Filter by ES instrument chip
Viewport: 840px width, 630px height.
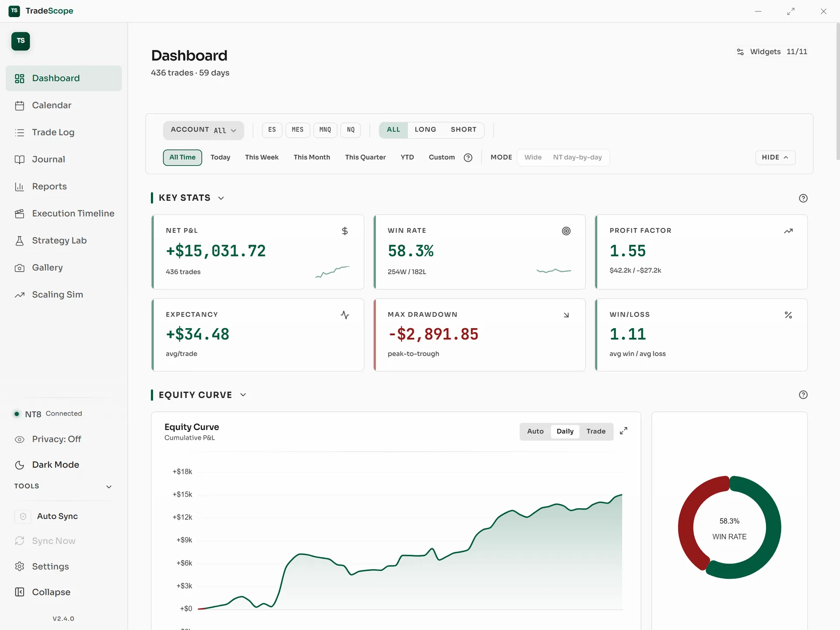coord(272,130)
